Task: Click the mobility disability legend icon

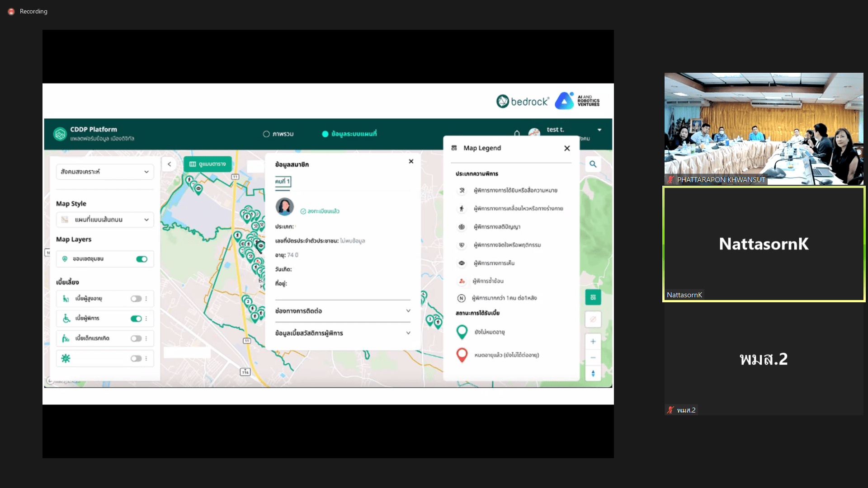Action: pos(462,208)
